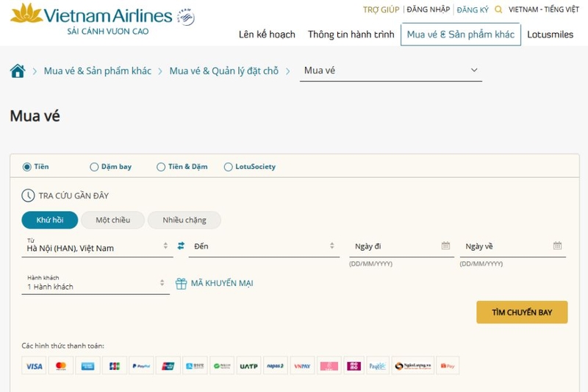Click the clock icon beside Tra cứu gần đây

pyautogui.click(x=28, y=196)
